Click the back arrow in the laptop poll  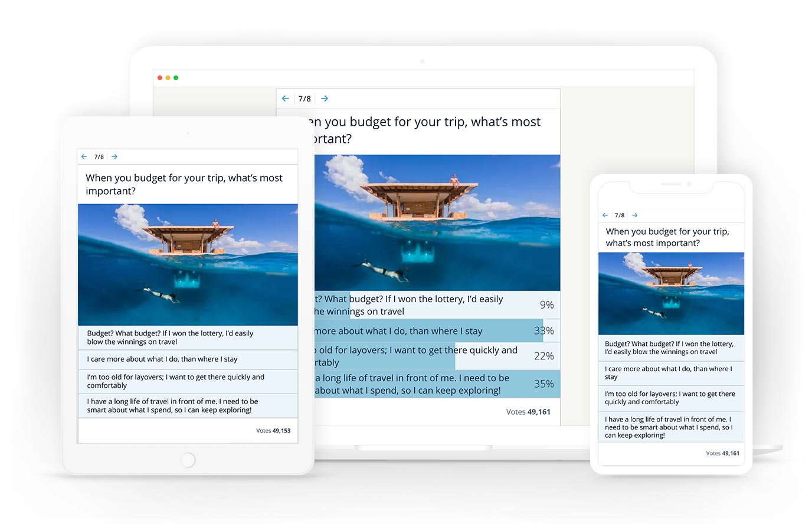[x=286, y=99]
